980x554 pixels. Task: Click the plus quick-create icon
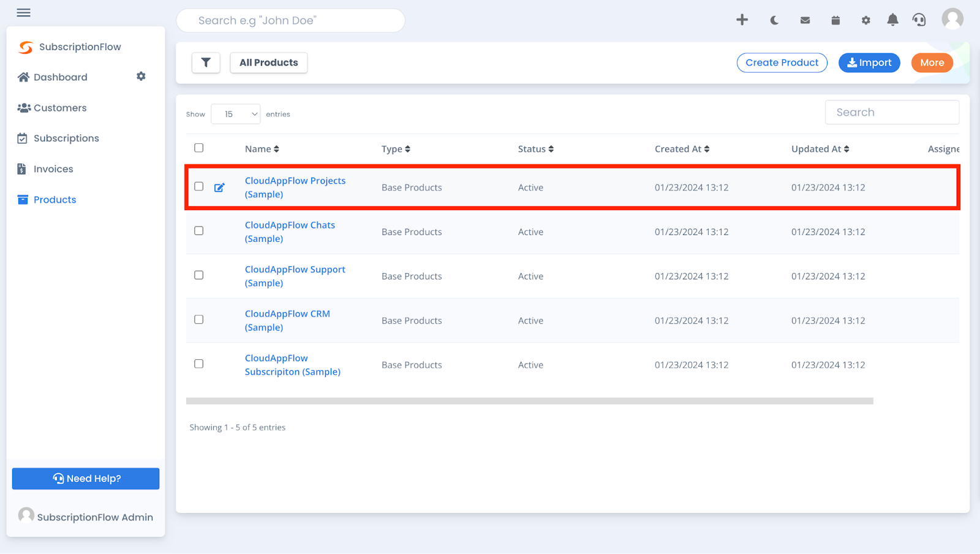pos(742,20)
